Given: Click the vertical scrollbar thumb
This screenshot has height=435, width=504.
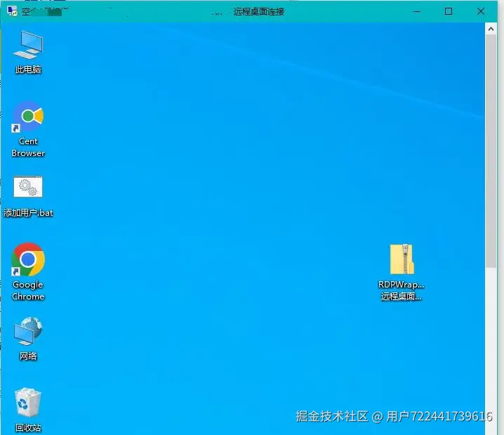Looking at the screenshot, I should pyautogui.click(x=491, y=151).
